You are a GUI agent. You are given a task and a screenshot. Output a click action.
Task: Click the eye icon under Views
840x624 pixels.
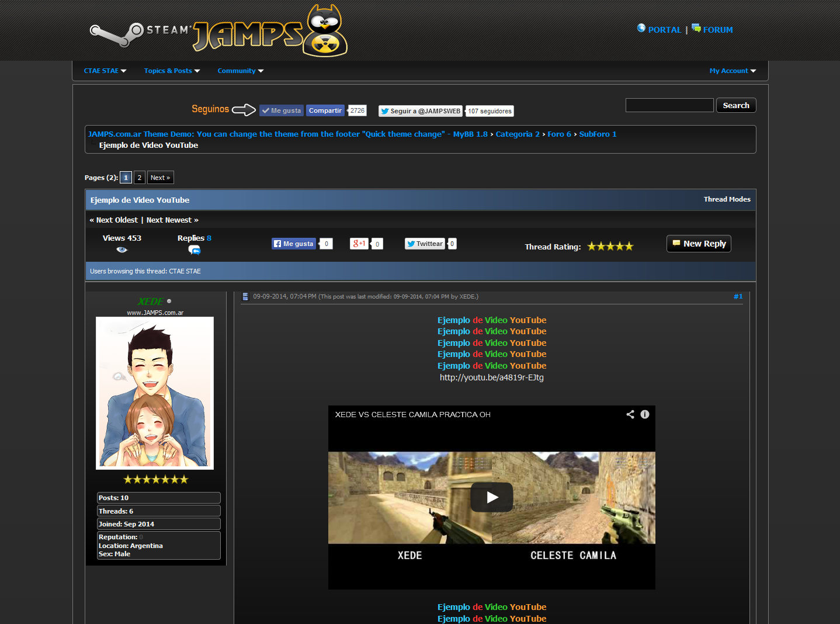click(x=122, y=249)
